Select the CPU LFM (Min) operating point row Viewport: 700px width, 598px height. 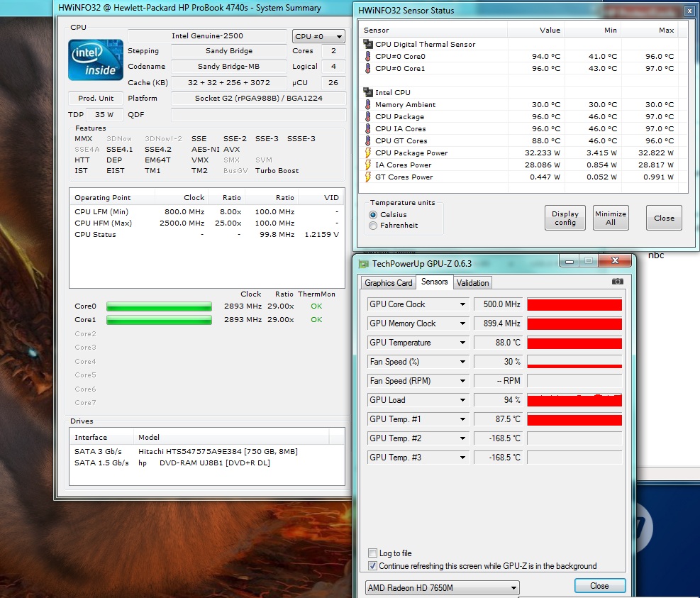(206, 211)
